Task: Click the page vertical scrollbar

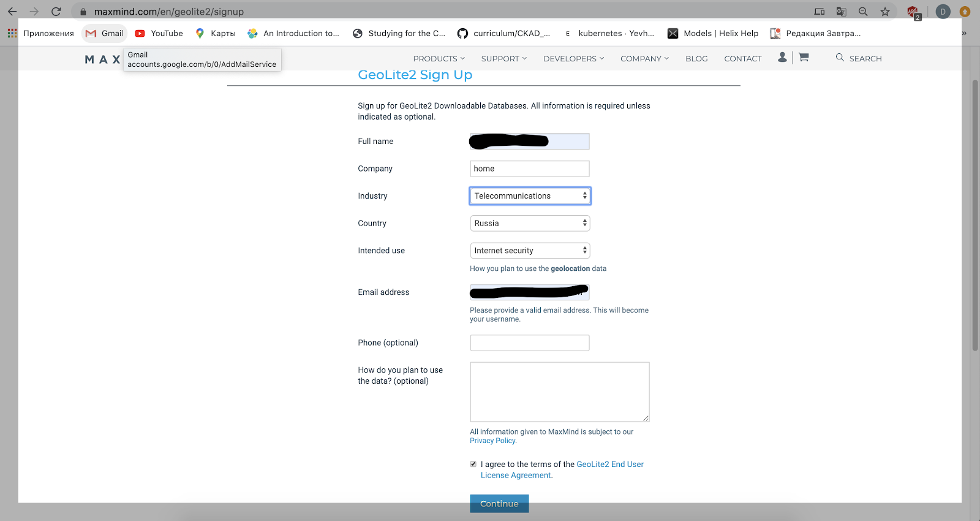Action: (975, 215)
